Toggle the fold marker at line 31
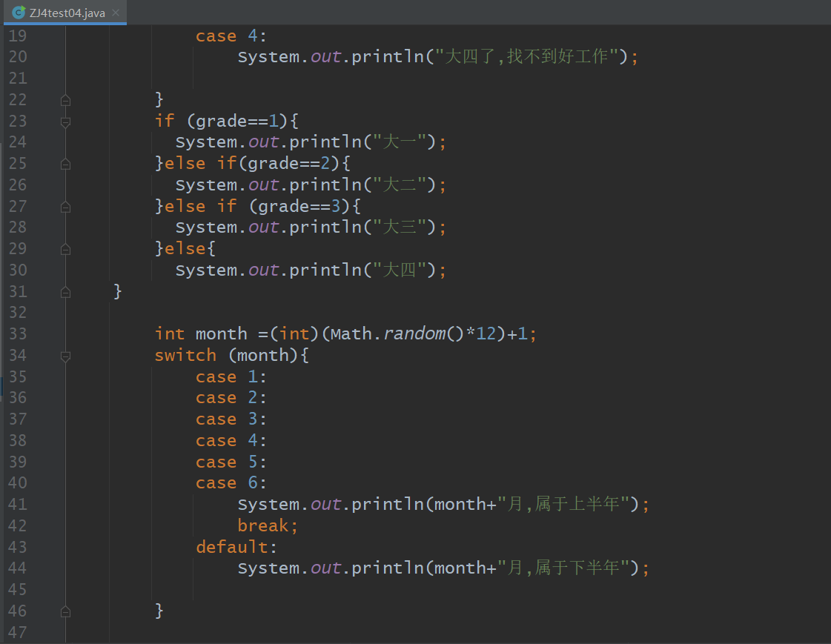831x644 pixels. (65, 292)
